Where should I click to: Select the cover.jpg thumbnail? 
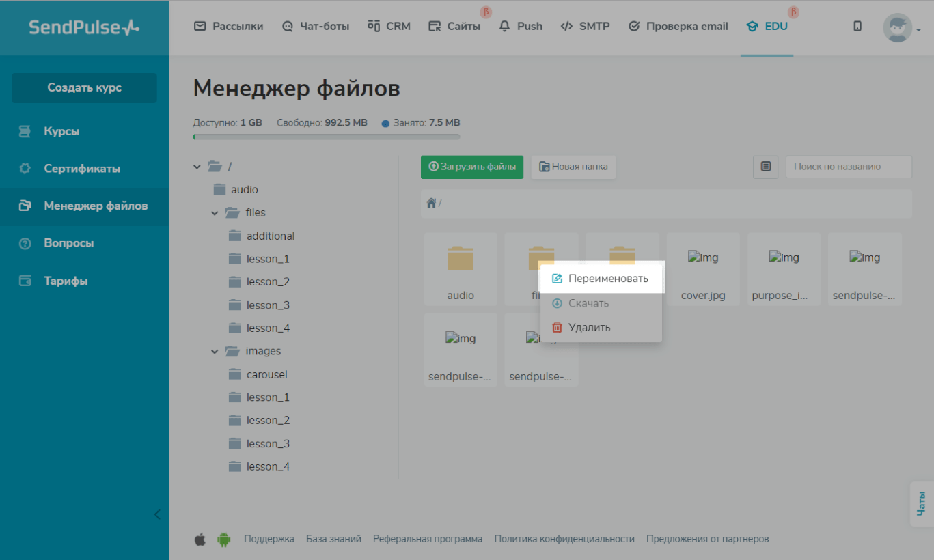point(703,269)
